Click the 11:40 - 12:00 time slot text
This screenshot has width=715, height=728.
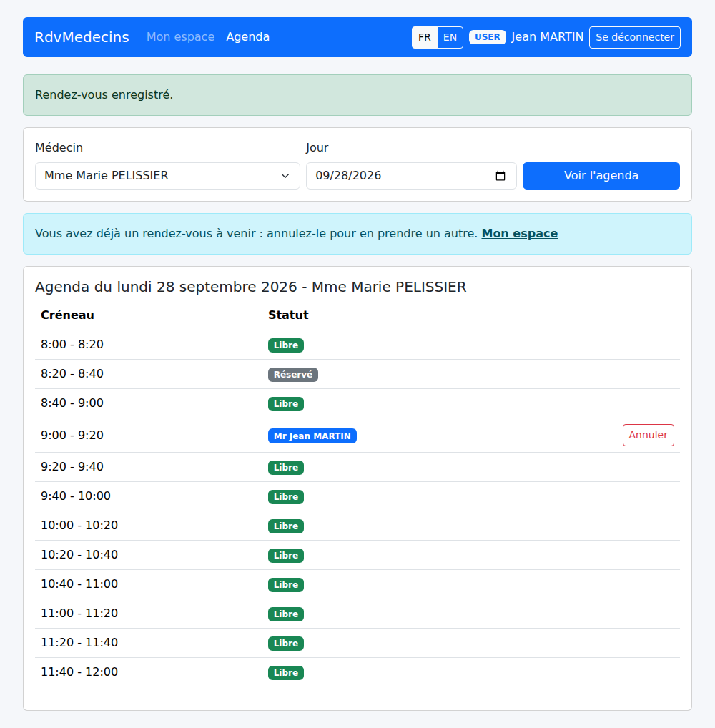(79, 672)
